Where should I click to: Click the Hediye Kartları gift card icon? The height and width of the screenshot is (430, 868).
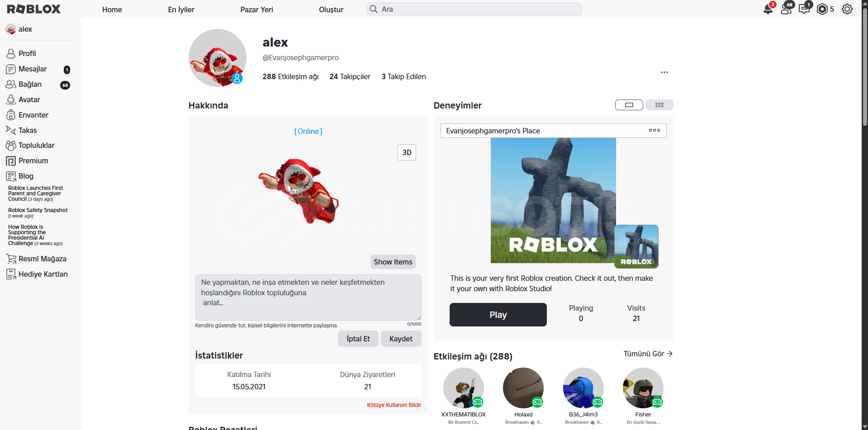point(11,274)
